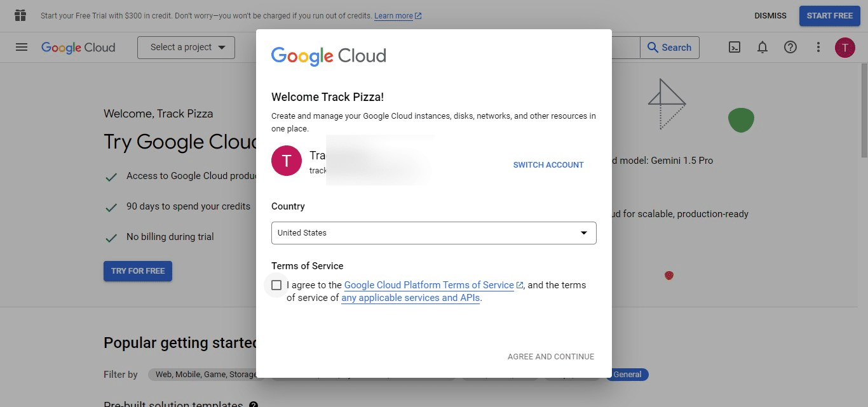868x407 pixels.
Task: Open the navigation hamburger menu
Action: [21, 47]
